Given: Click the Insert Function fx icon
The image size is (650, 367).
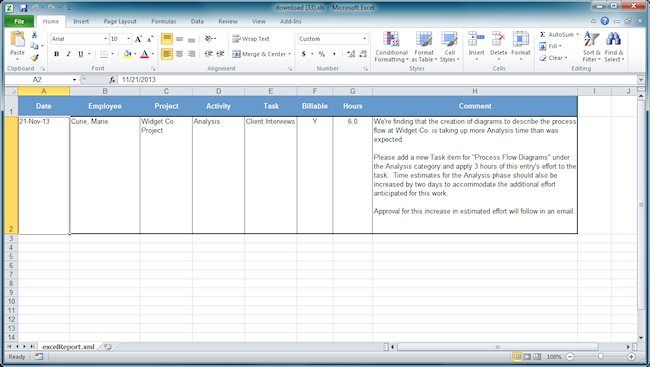Looking at the screenshot, I should (x=112, y=80).
